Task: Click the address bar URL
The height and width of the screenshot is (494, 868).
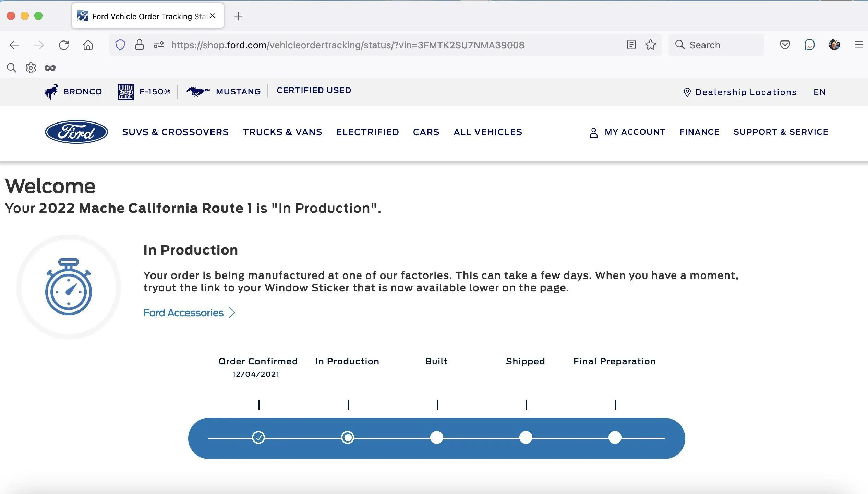Action: click(348, 45)
